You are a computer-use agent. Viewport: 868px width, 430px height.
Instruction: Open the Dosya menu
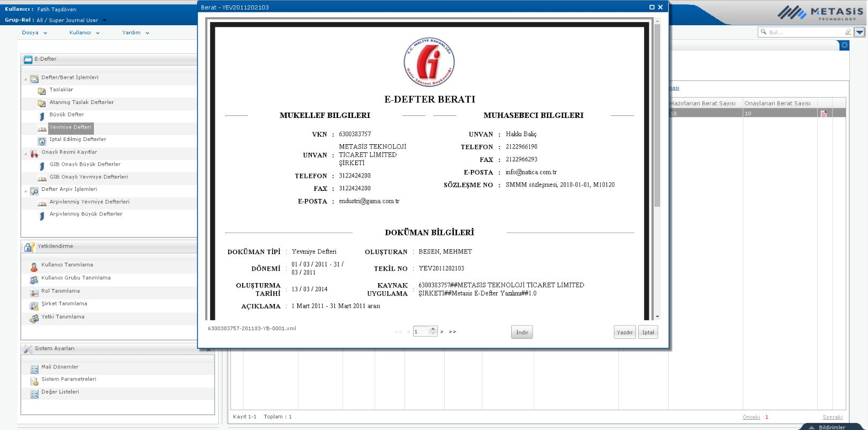click(34, 33)
